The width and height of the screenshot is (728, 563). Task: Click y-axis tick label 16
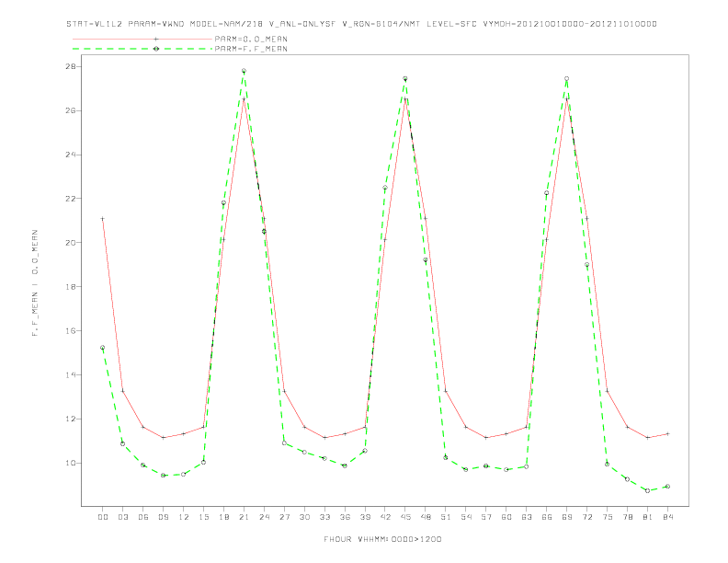(x=71, y=331)
